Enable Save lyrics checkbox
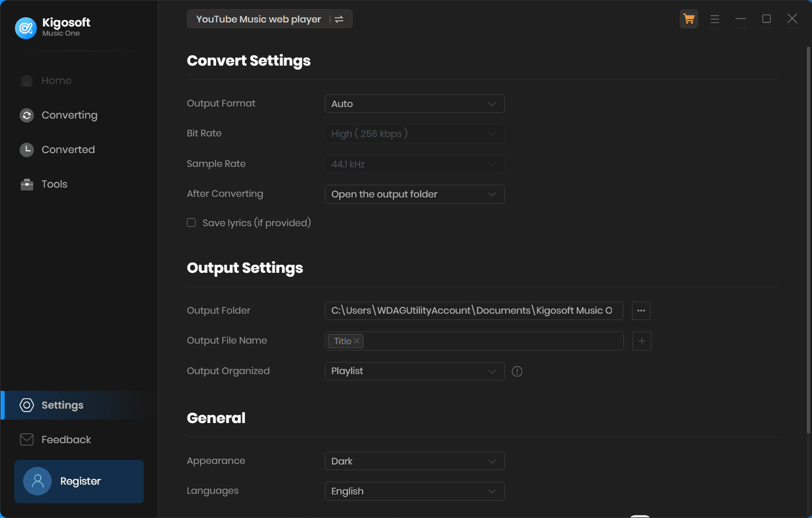 [191, 223]
